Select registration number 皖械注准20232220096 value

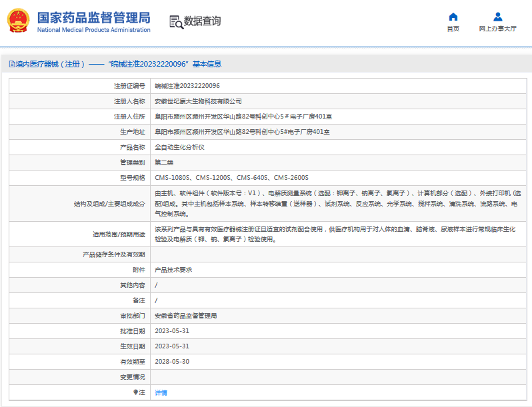pyautogui.click(x=187, y=86)
